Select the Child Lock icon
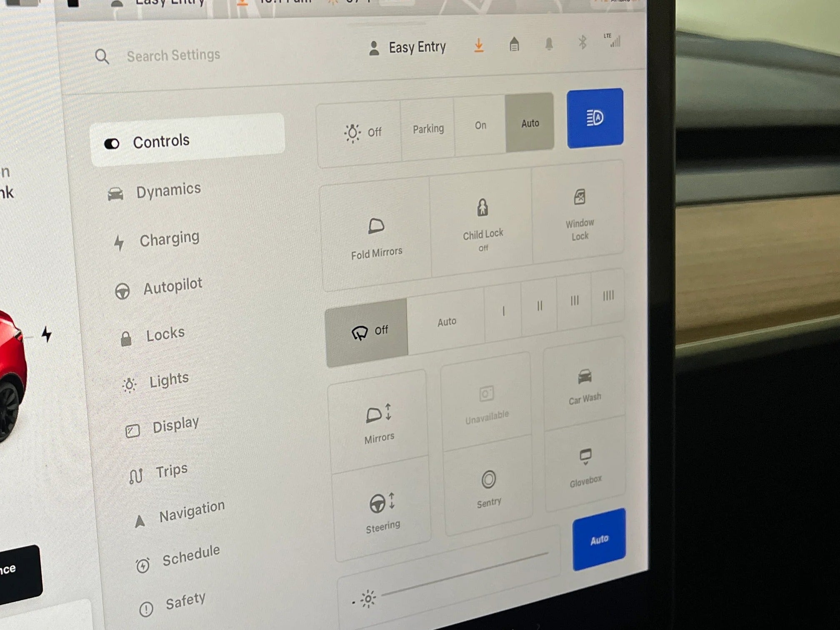This screenshot has width=840, height=630. click(x=483, y=209)
